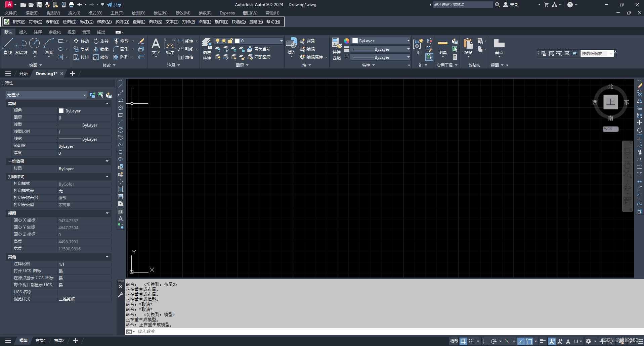Open the 文件(F) menu
The height and width of the screenshot is (346, 644).
pyautogui.click(x=11, y=13)
